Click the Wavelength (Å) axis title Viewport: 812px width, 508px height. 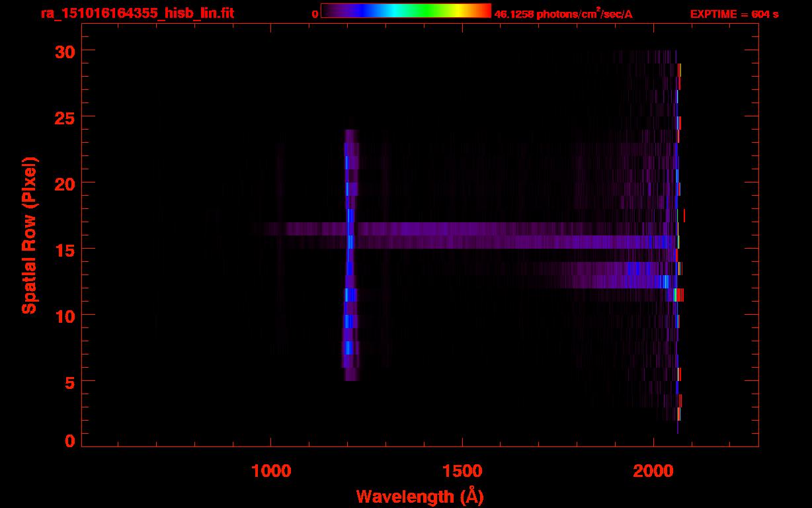(420, 495)
